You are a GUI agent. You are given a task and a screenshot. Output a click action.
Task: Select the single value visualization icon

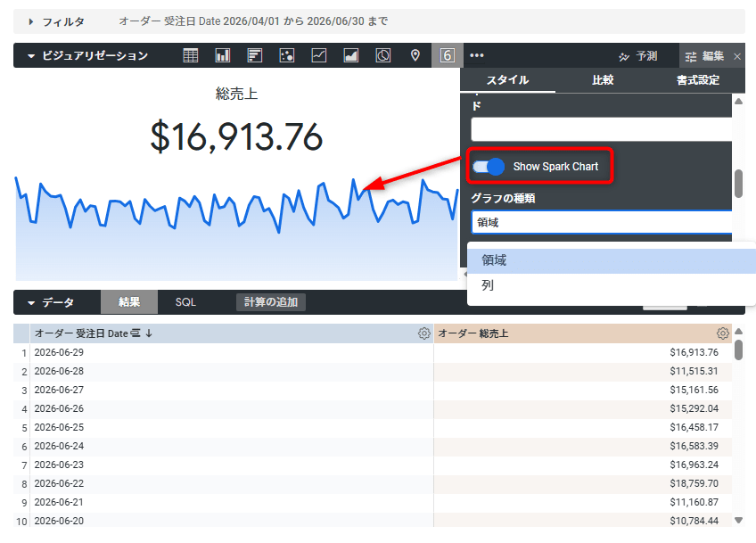pos(448,55)
